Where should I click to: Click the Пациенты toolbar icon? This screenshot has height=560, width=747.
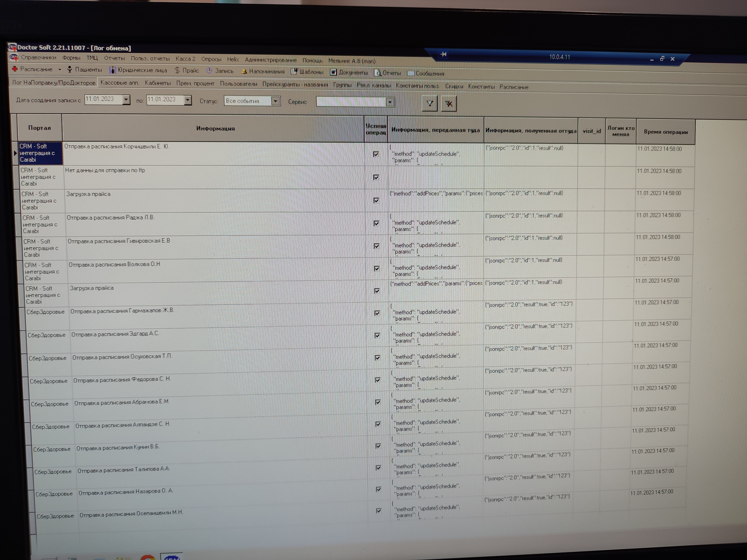70,70
